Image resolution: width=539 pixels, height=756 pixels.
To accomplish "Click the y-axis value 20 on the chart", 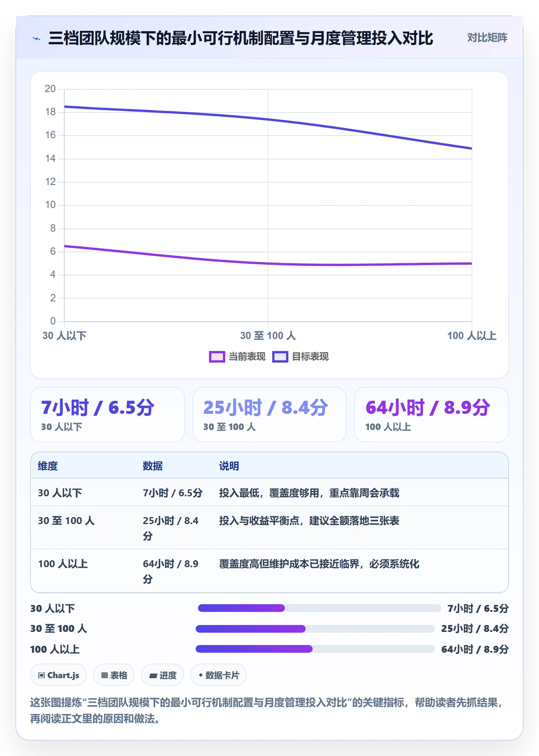I will click(x=50, y=89).
